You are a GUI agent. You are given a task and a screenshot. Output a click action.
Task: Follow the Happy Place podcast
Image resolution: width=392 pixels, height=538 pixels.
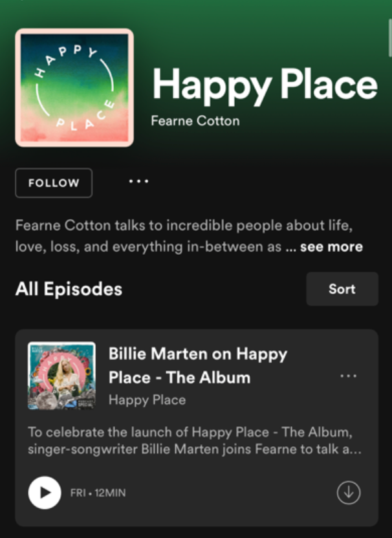click(x=54, y=183)
